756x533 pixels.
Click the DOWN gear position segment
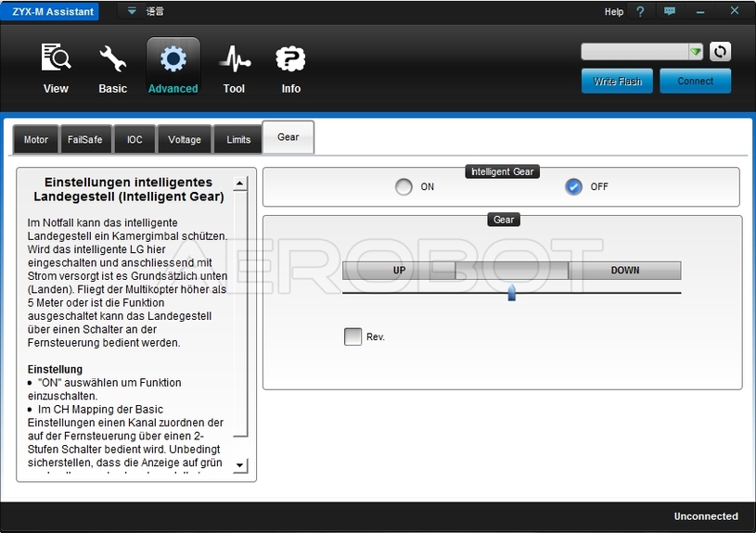(x=624, y=271)
